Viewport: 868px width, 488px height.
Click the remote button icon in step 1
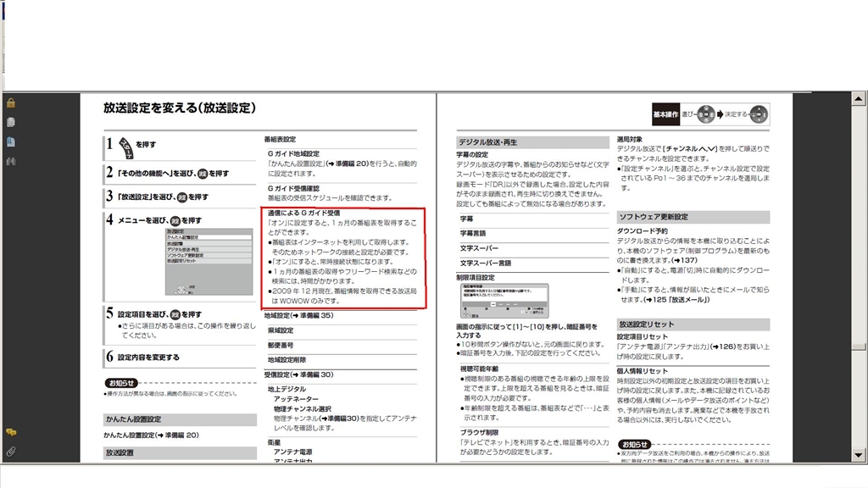tap(125, 147)
